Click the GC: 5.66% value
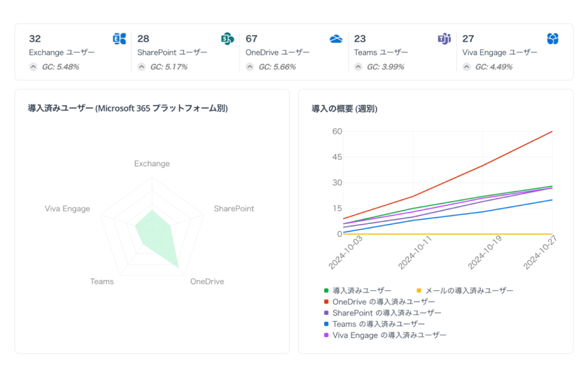 click(x=277, y=67)
